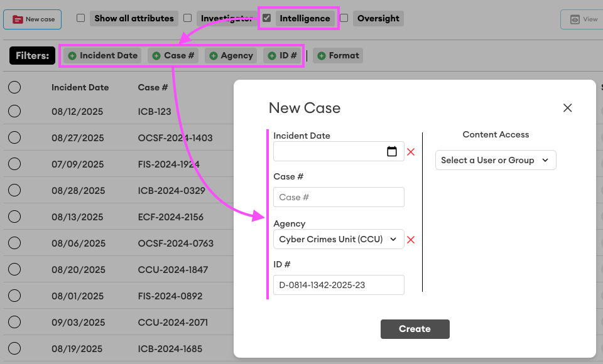Select row with case FIS-2024-0892

click(14, 296)
